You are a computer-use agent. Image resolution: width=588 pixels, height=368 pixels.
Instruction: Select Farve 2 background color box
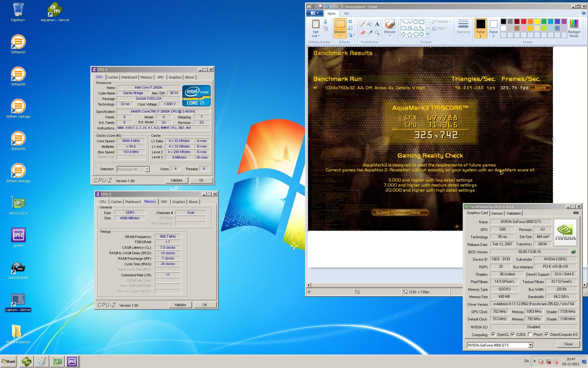click(493, 28)
